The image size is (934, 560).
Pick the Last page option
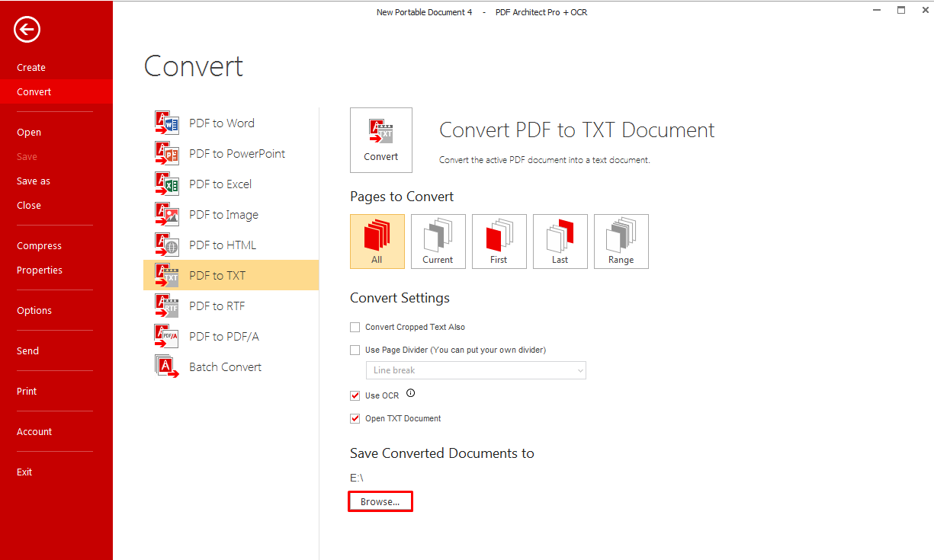coord(560,242)
